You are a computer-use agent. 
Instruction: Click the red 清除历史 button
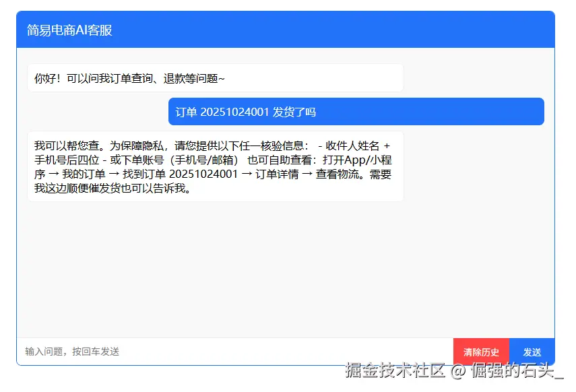coord(480,351)
